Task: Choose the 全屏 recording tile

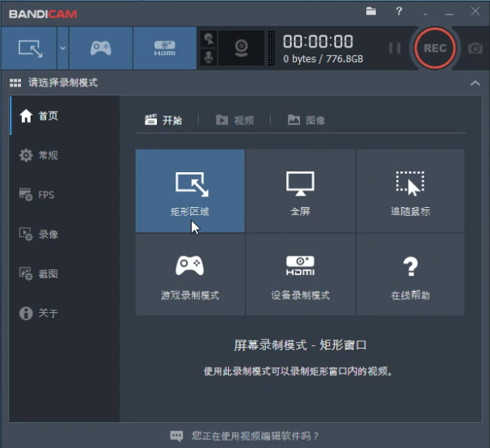Action: (300, 191)
